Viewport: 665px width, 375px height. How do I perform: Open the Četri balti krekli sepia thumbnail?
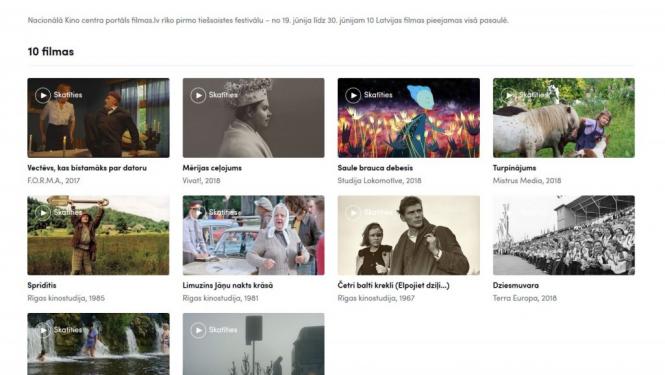point(409,235)
